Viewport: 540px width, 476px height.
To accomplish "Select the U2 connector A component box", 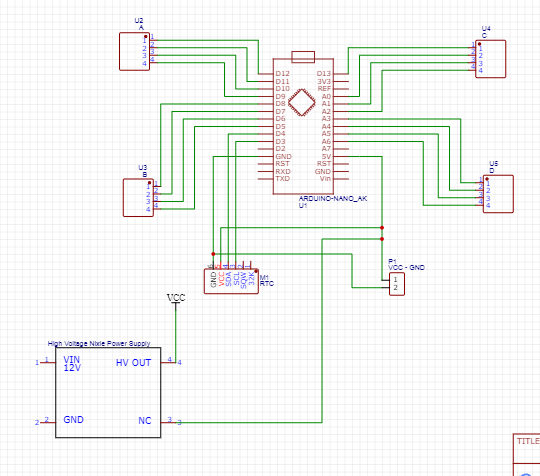I will [x=134, y=52].
